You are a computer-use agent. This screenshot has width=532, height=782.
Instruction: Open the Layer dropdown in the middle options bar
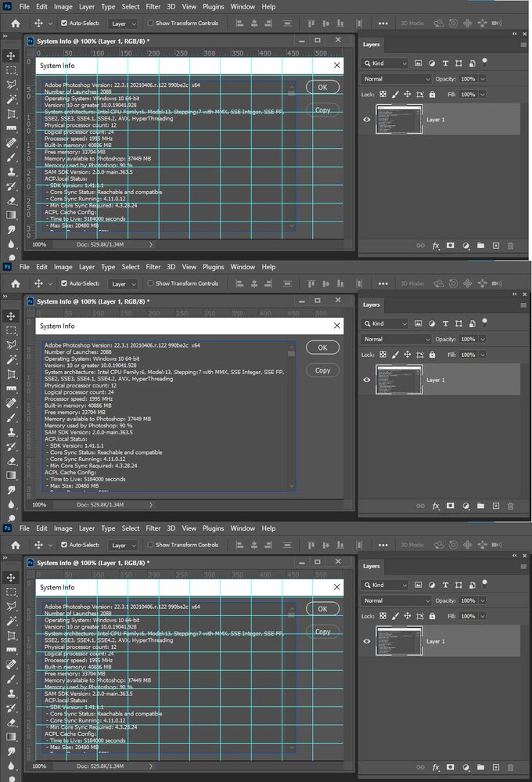click(123, 284)
